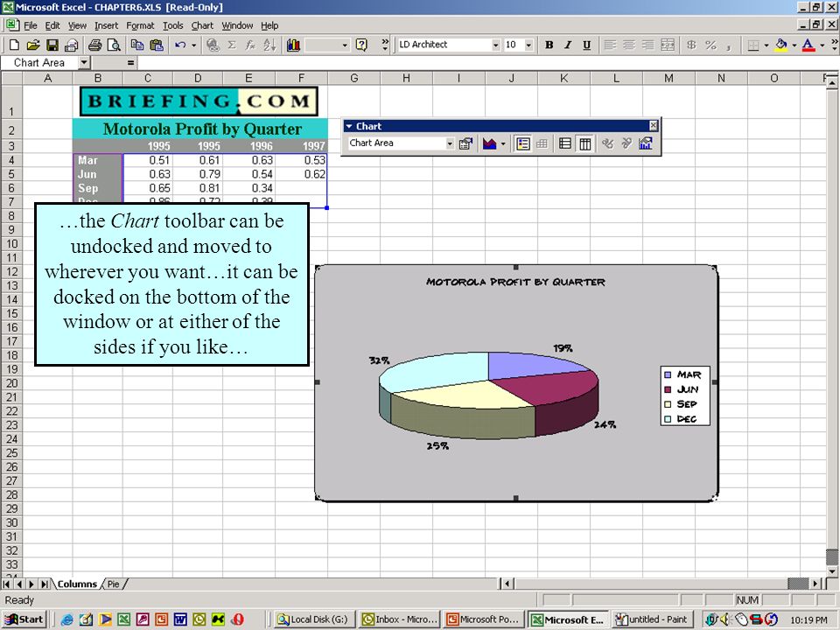Apply Percent Style formatting

(710, 45)
